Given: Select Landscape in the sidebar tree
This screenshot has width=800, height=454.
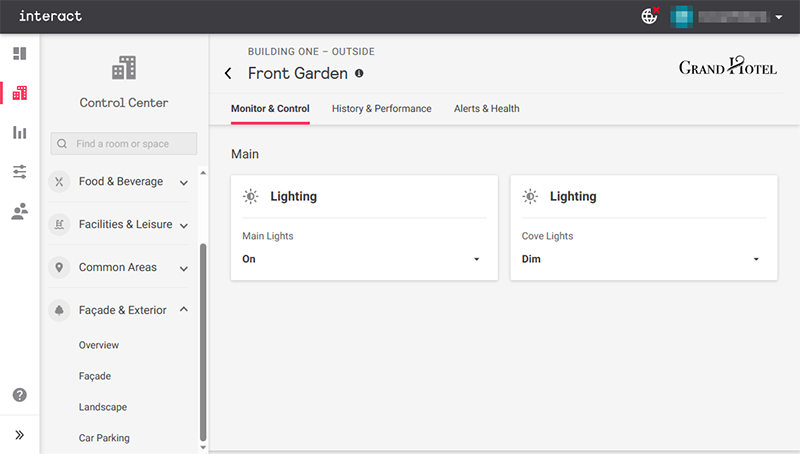Looking at the screenshot, I should (103, 407).
